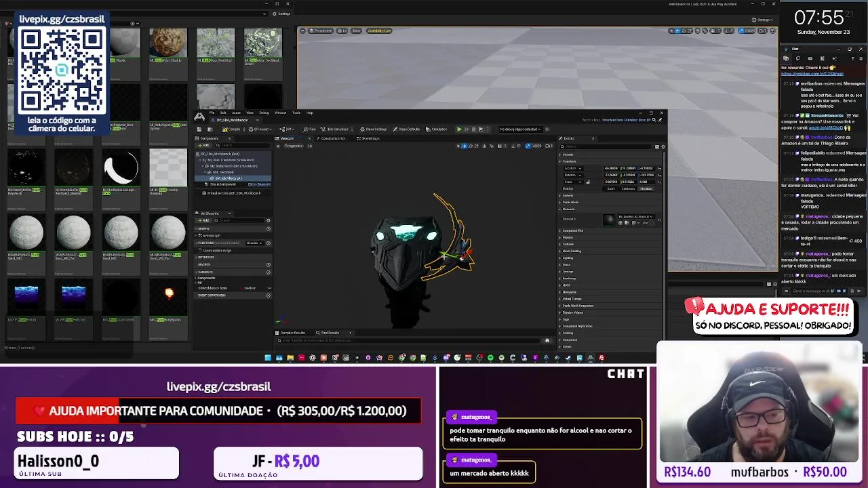Click the Details panel search field
868x488 pixels.
click(x=607, y=146)
